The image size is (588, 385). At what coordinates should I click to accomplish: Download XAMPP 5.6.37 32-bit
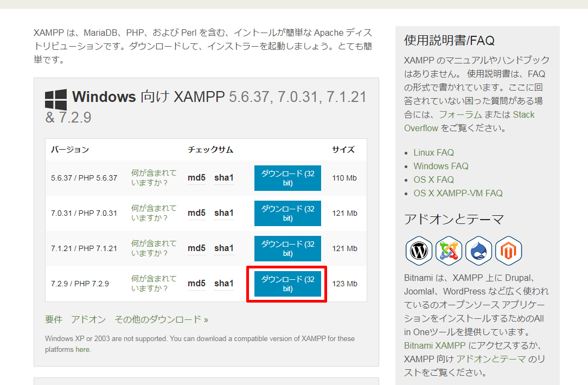[287, 178]
